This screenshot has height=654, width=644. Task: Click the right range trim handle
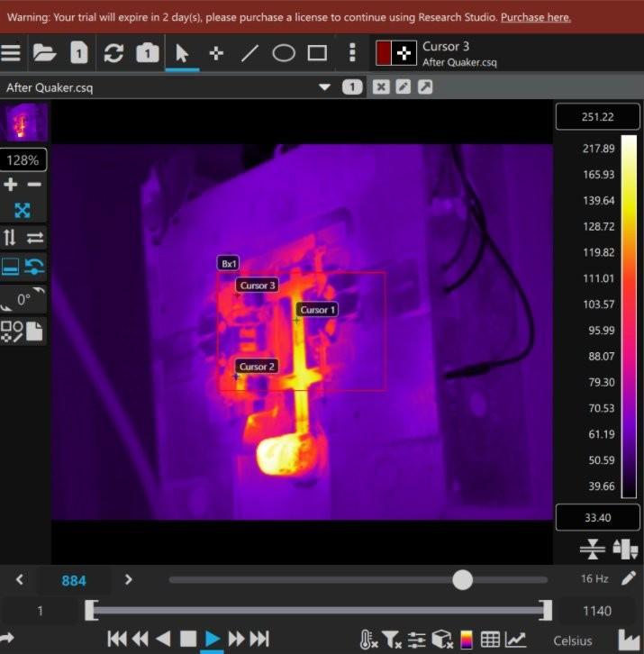546,611
